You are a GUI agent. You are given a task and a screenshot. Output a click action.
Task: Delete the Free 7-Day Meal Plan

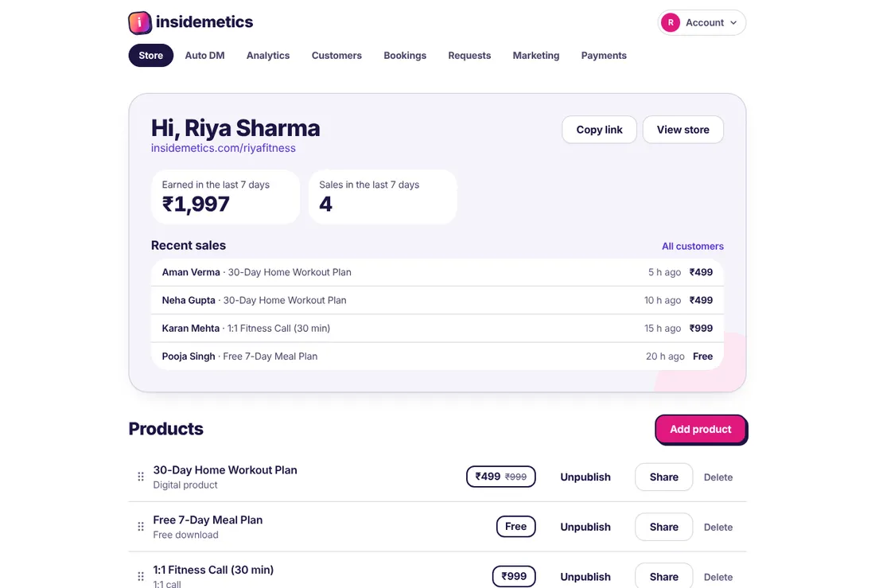coord(718,528)
